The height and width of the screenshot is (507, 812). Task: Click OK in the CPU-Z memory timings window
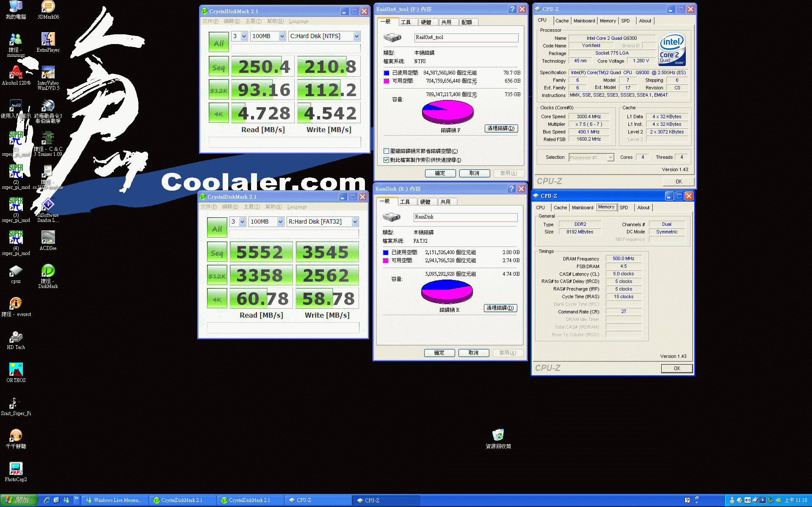(x=677, y=368)
